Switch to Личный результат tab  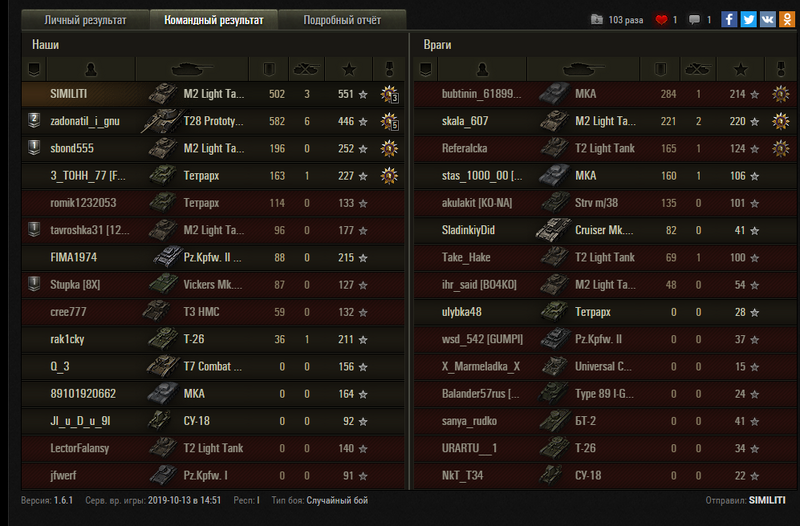85,20
